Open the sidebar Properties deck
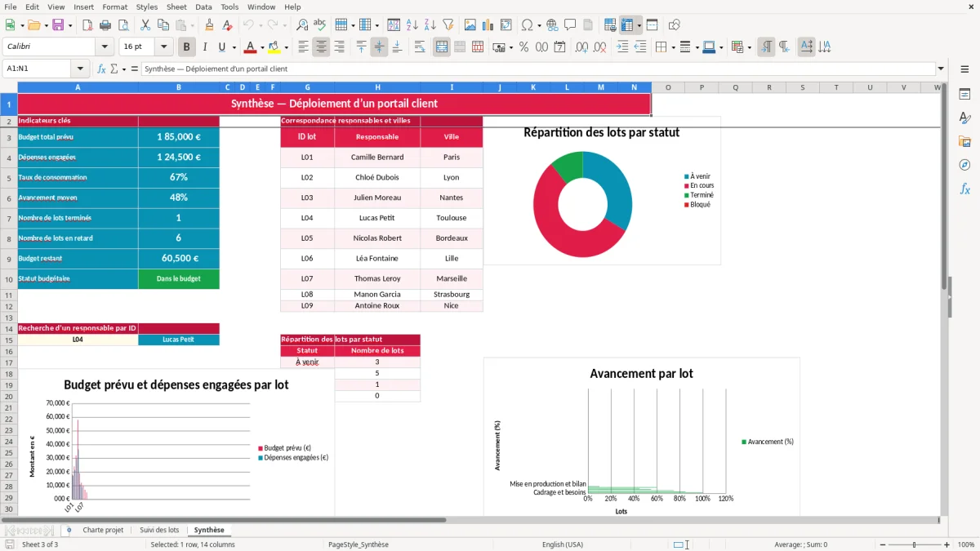980x551 pixels. pos(964,95)
